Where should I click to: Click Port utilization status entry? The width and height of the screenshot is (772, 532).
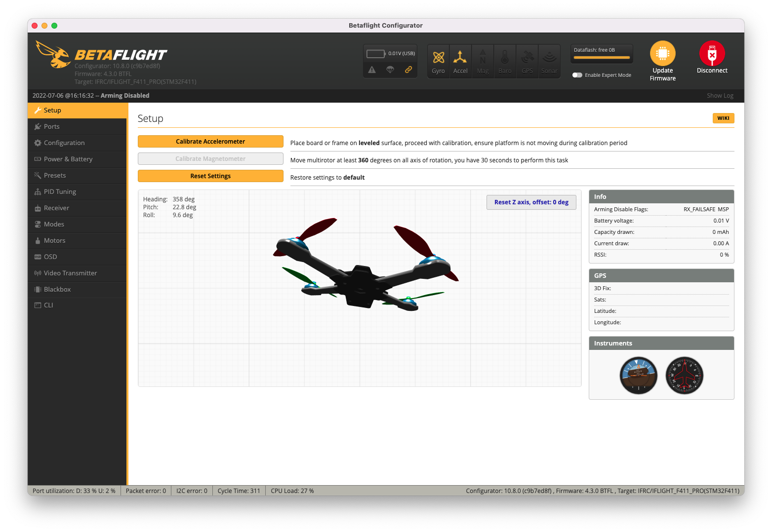(74, 491)
